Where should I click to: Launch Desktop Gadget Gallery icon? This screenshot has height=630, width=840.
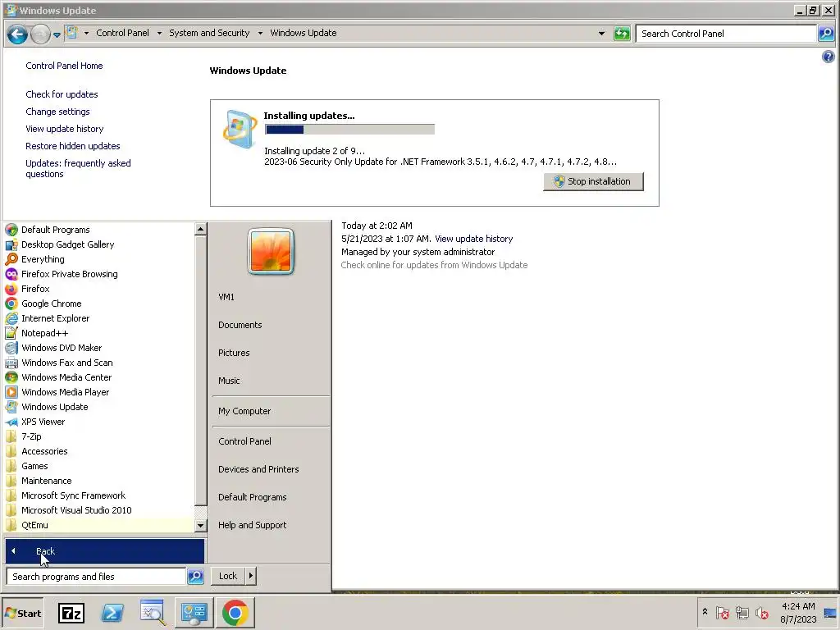[11, 244]
